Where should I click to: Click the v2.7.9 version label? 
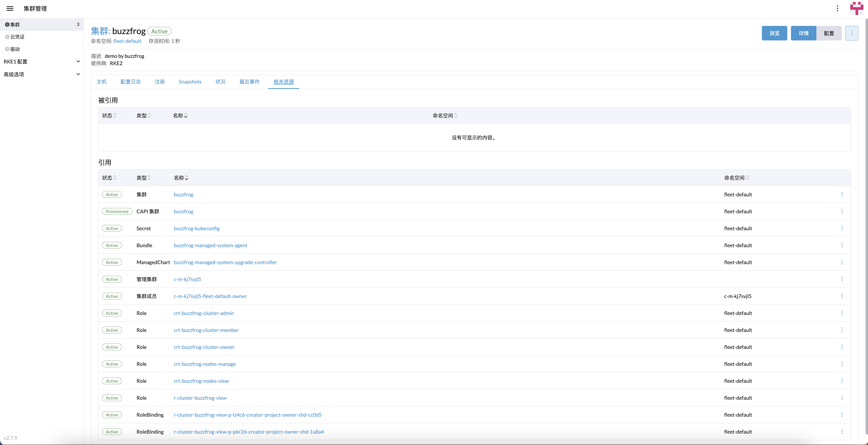10,438
